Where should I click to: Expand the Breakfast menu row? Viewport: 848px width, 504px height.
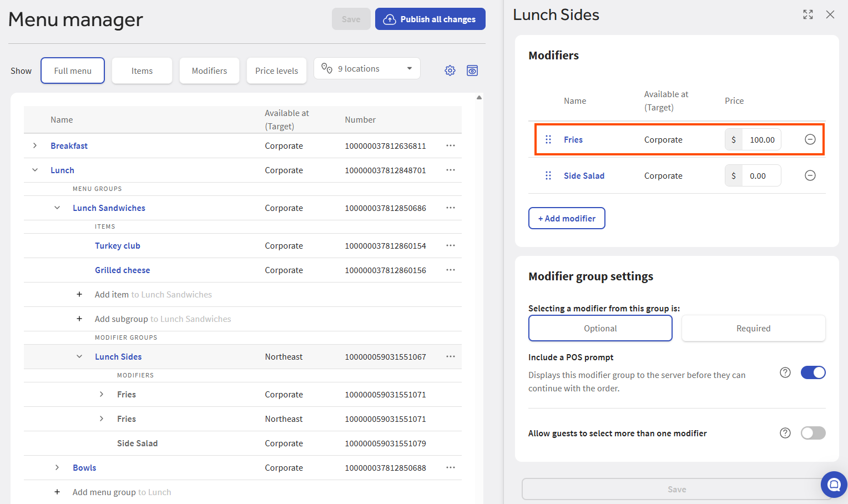coord(35,145)
